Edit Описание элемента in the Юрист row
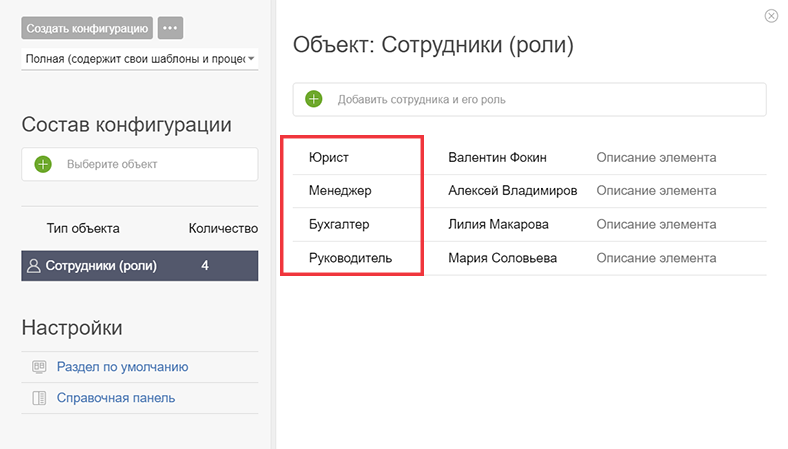This screenshot has height=449, width=788. 656,157
